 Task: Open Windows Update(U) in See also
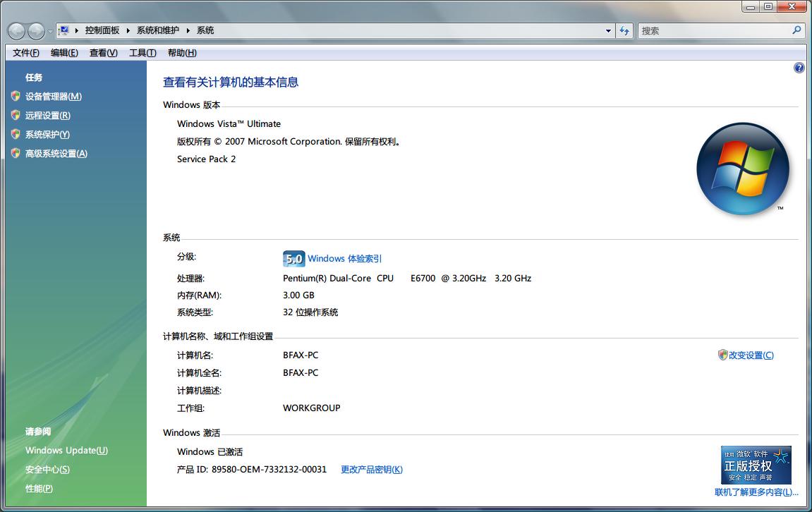click(x=67, y=451)
